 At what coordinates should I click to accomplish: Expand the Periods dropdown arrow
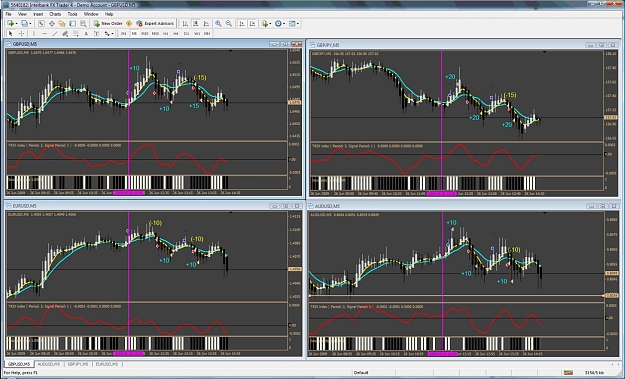point(284,24)
